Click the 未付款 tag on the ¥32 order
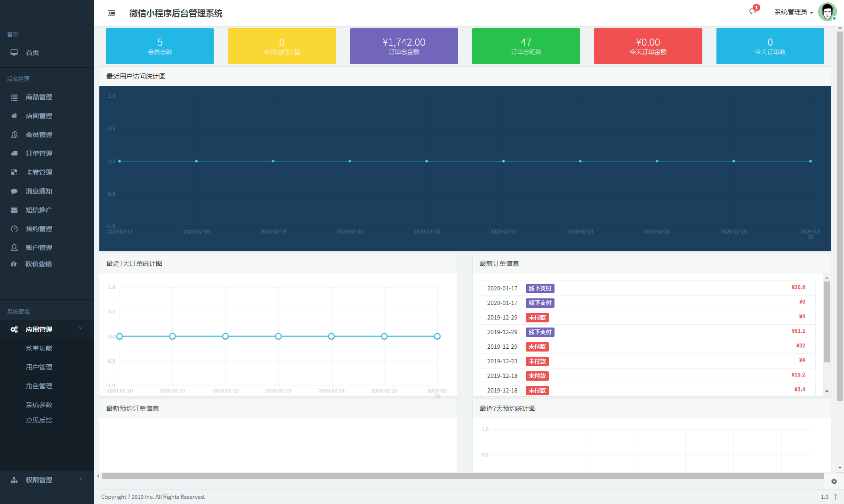 [537, 347]
